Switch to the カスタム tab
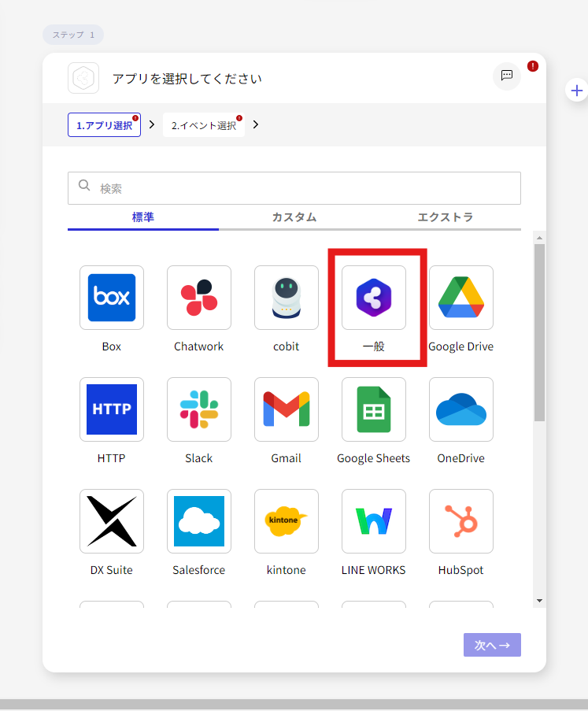The image size is (588, 711). (x=294, y=217)
